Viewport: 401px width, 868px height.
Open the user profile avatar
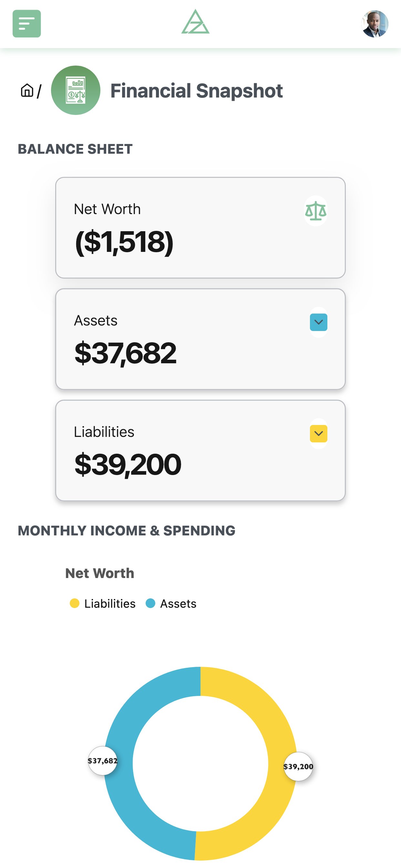click(375, 24)
